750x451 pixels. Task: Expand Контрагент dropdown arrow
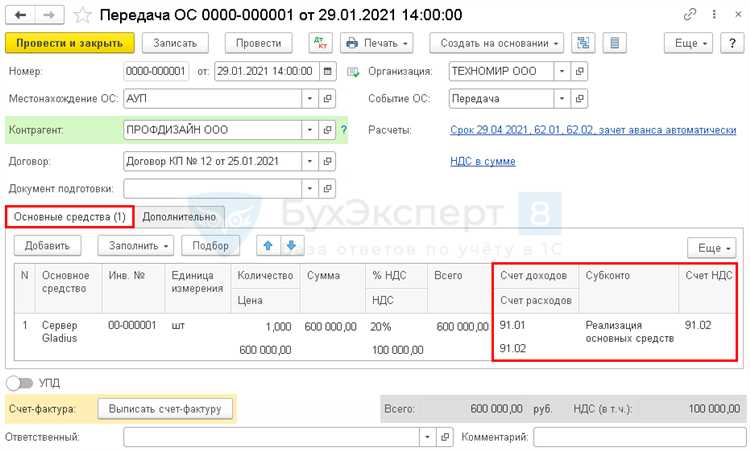[310, 130]
